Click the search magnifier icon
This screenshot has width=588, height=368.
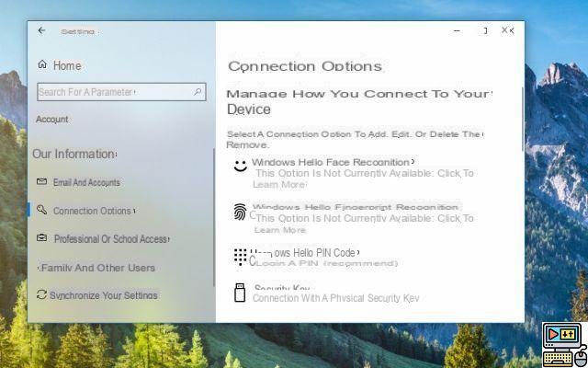pyautogui.click(x=198, y=92)
